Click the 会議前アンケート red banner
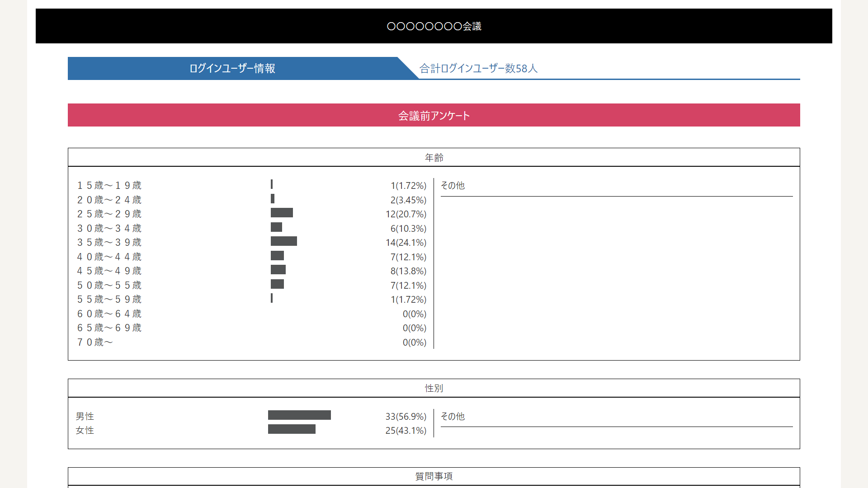The width and height of the screenshot is (868, 488). click(x=434, y=116)
